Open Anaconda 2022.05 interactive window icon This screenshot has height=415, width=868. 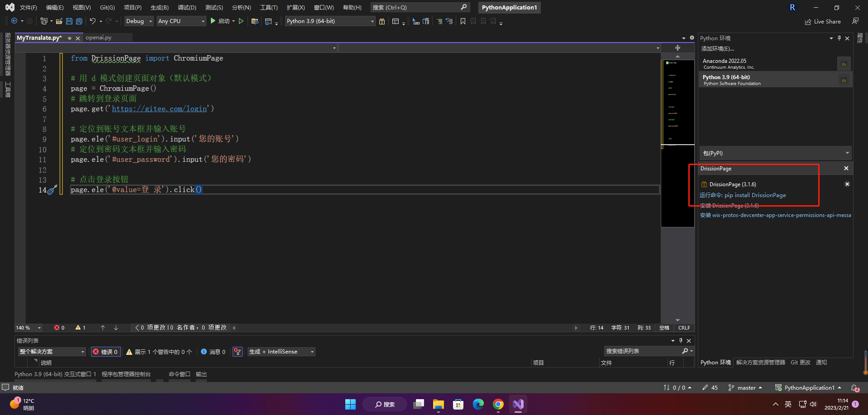[844, 64]
